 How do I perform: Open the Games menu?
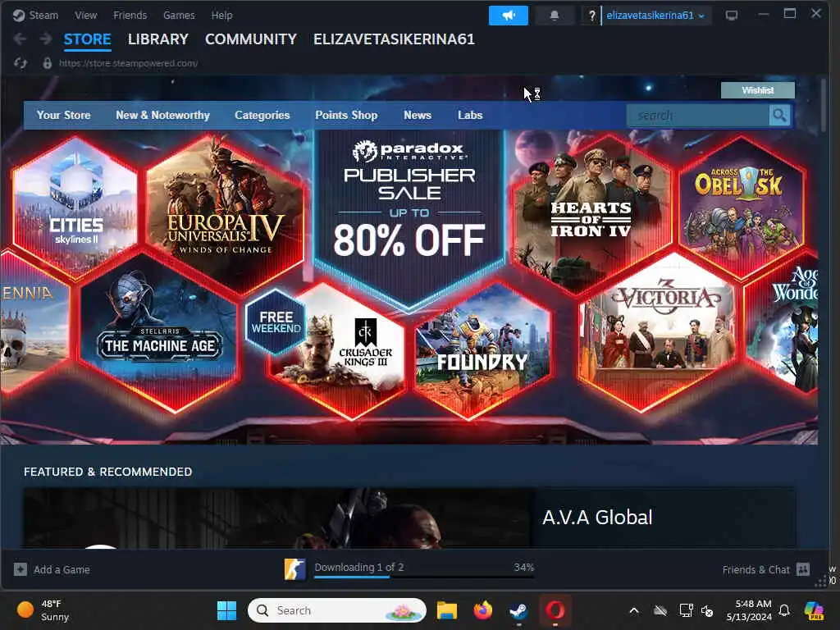179,15
